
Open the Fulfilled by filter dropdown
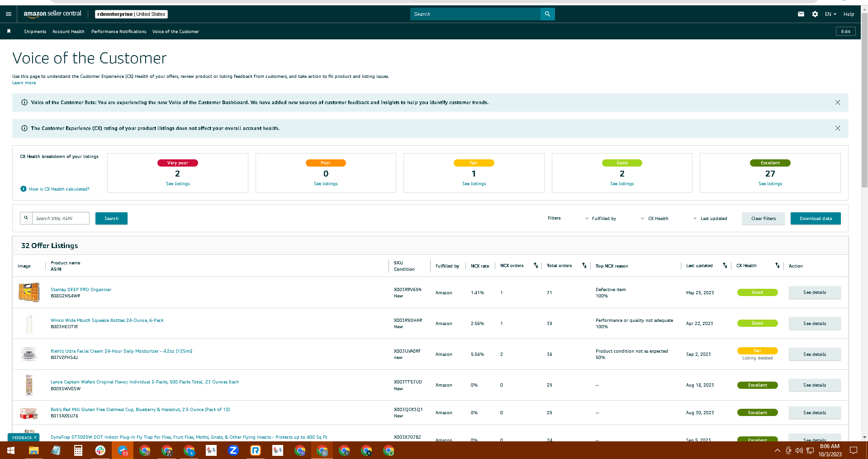[601, 218]
